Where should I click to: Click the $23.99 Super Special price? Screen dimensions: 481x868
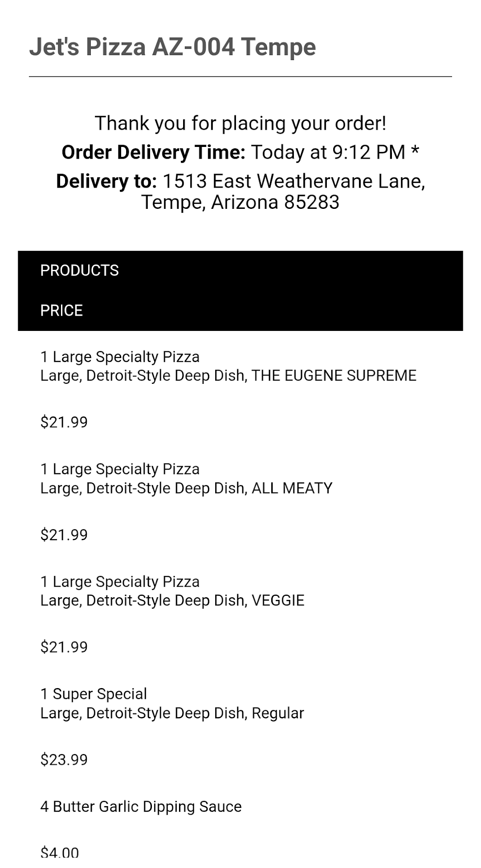64,759
